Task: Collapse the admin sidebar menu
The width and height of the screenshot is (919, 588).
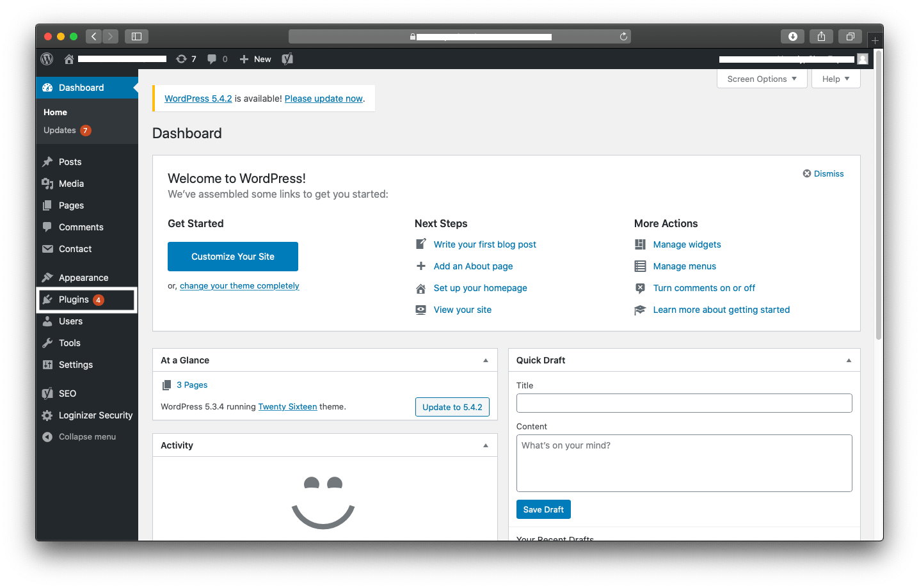Action: [87, 437]
